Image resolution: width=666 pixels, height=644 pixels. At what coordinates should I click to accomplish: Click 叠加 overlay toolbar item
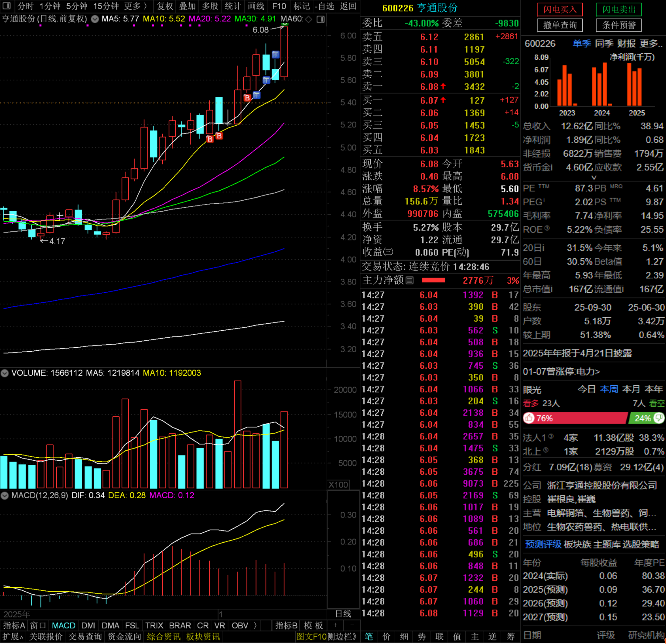point(188,6)
